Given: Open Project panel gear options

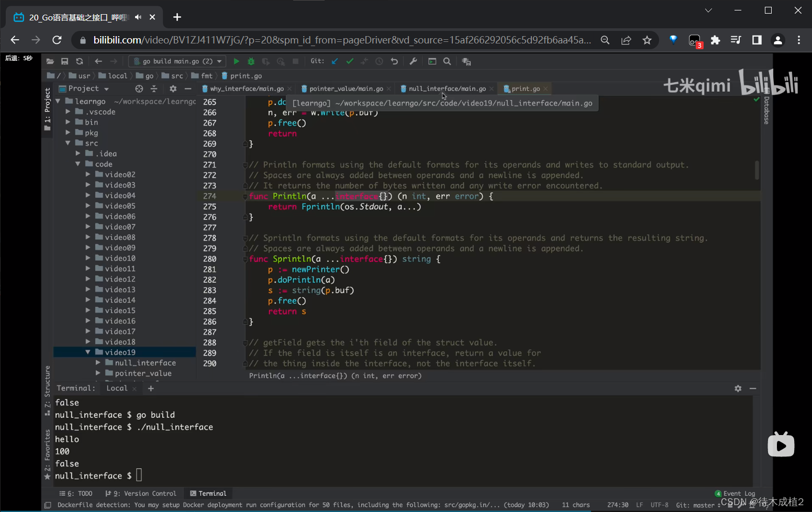Looking at the screenshot, I should (173, 89).
